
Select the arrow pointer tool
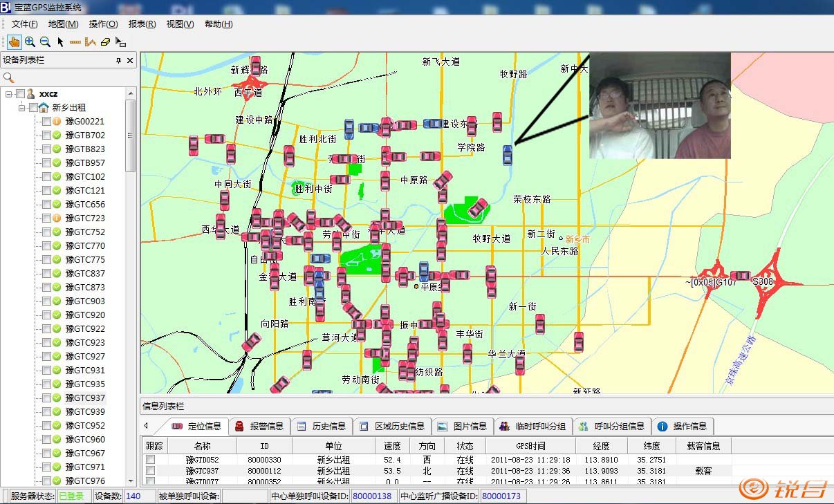click(60, 42)
